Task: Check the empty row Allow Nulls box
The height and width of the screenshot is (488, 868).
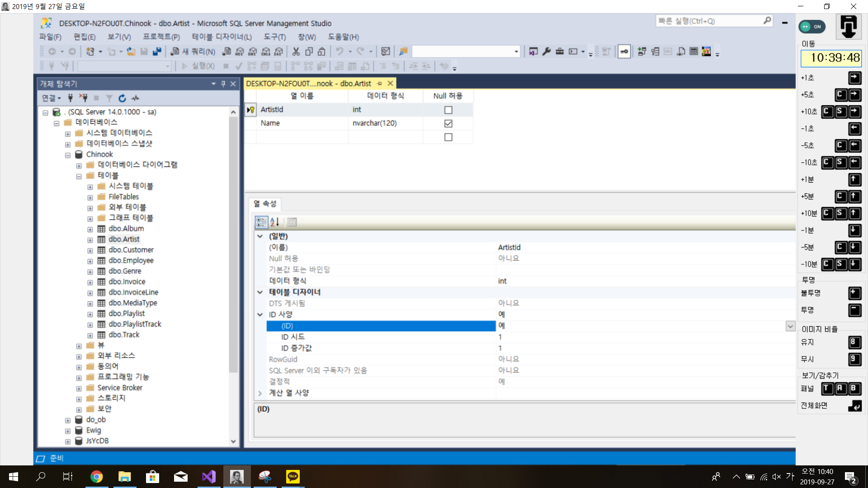Action: 448,137
